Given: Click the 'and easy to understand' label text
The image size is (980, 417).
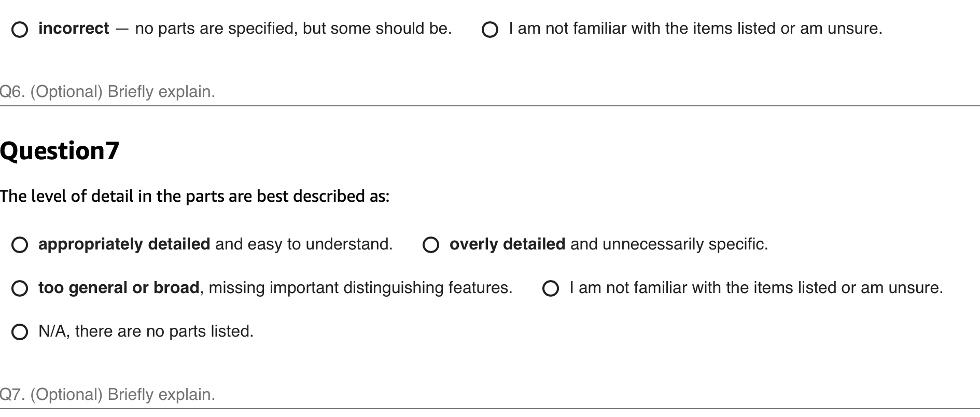Looking at the screenshot, I should [304, 244].
